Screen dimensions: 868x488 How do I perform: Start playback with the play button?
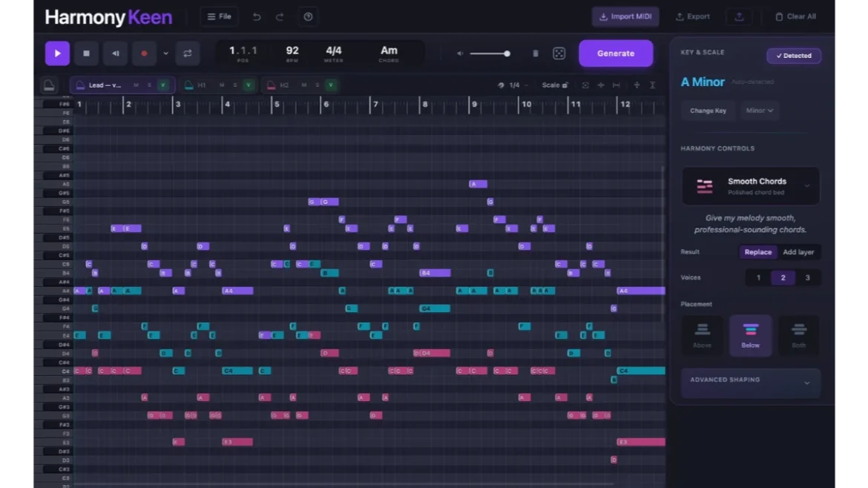point(58,53)
